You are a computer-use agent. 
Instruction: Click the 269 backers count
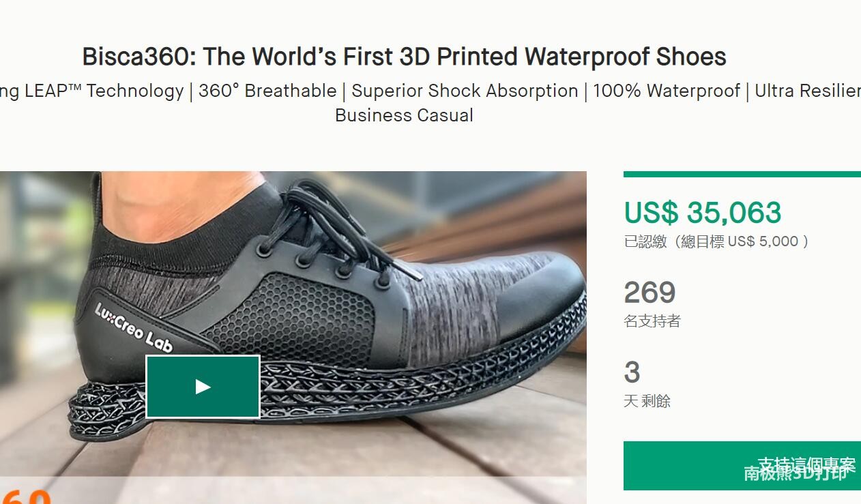650,293
